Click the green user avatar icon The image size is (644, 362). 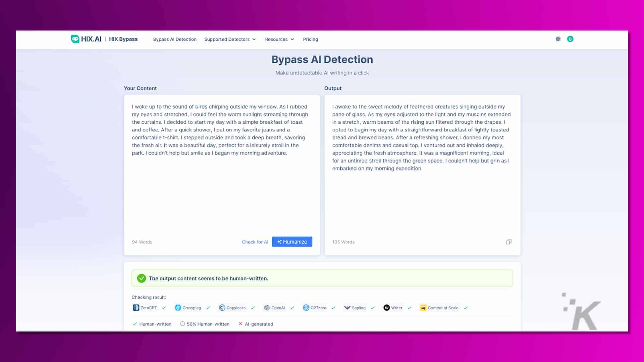pos(570,39)
